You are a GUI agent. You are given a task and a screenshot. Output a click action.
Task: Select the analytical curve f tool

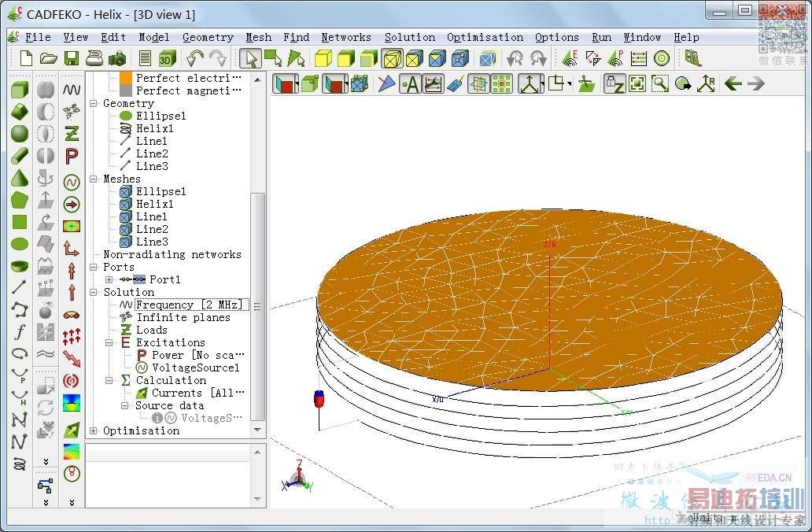[x=20, y=331]
